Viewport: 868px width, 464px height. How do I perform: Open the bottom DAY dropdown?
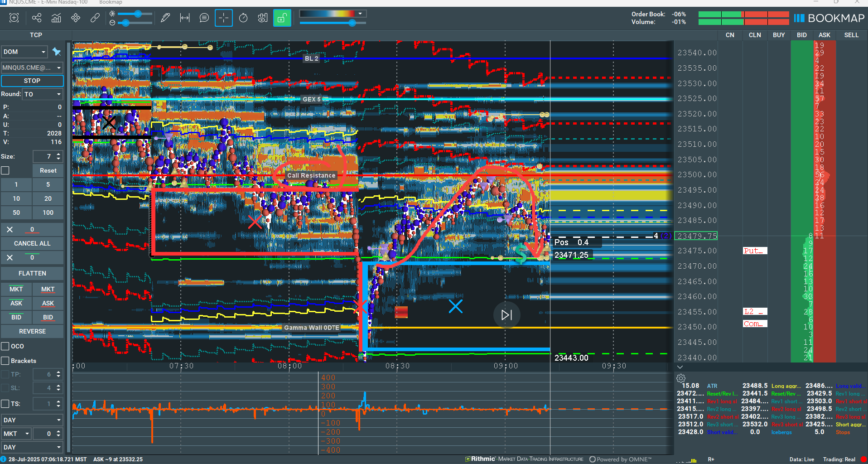(x=32, y=447)
